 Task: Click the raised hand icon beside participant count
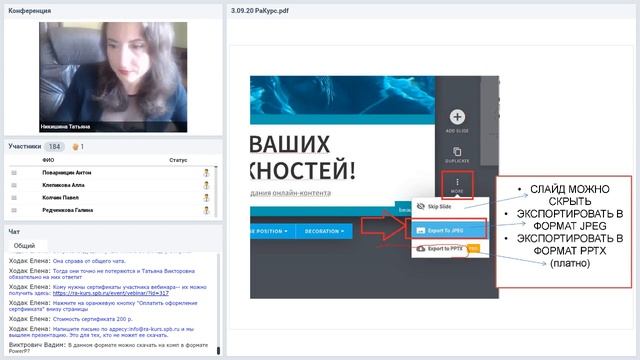point(75,147)
